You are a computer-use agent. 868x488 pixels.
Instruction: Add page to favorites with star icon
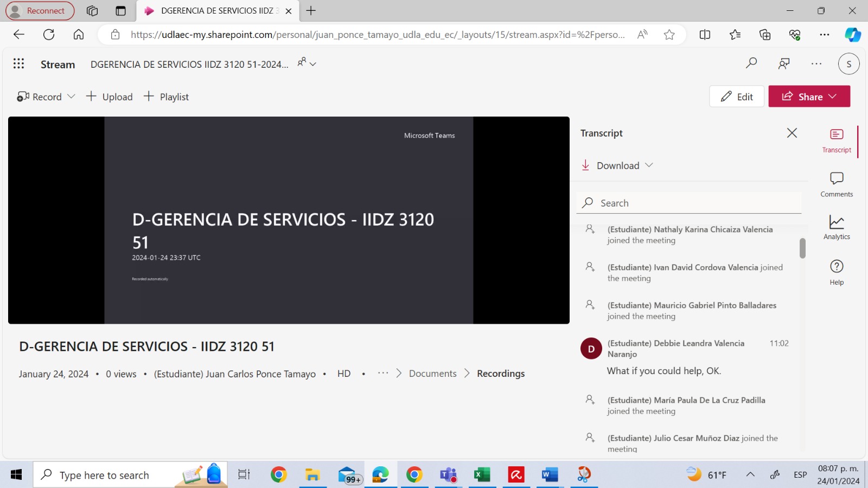(x=669, y=35)
